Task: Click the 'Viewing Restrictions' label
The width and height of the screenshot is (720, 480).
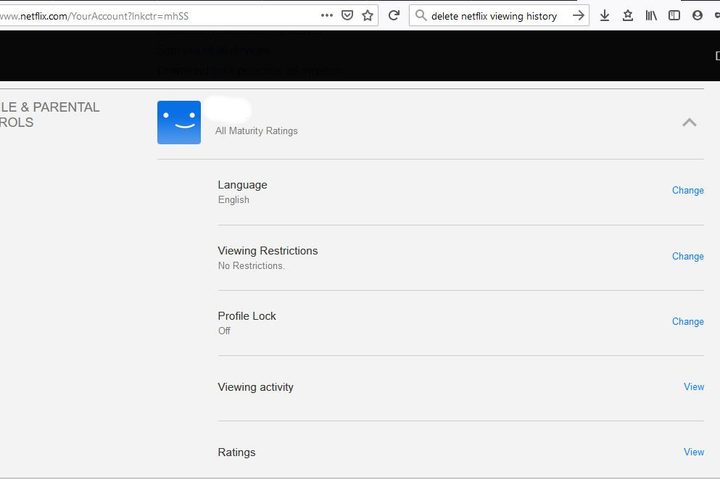Action: coord(268,251)
